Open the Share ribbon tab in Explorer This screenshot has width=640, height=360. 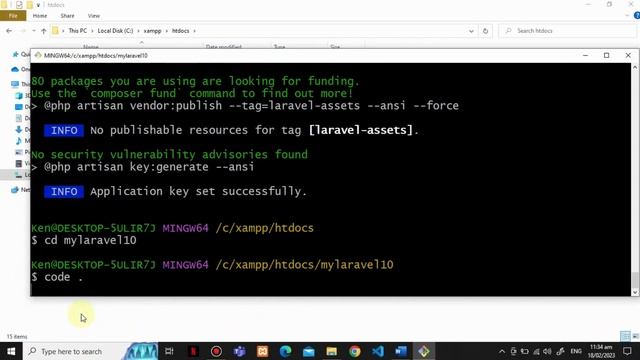click(67, 16)
